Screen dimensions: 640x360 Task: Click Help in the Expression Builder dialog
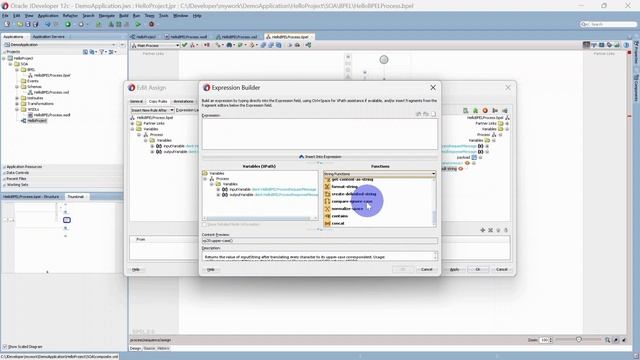coord(211,269)
